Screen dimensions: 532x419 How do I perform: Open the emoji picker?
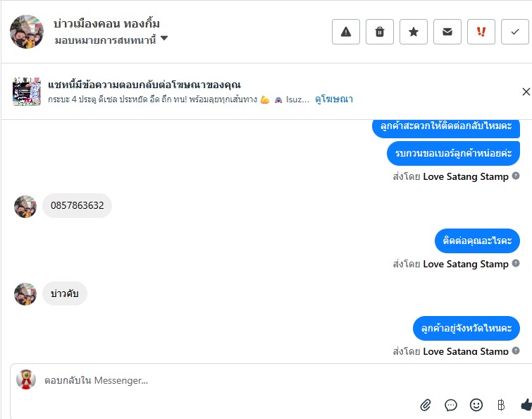pos(476,405)
